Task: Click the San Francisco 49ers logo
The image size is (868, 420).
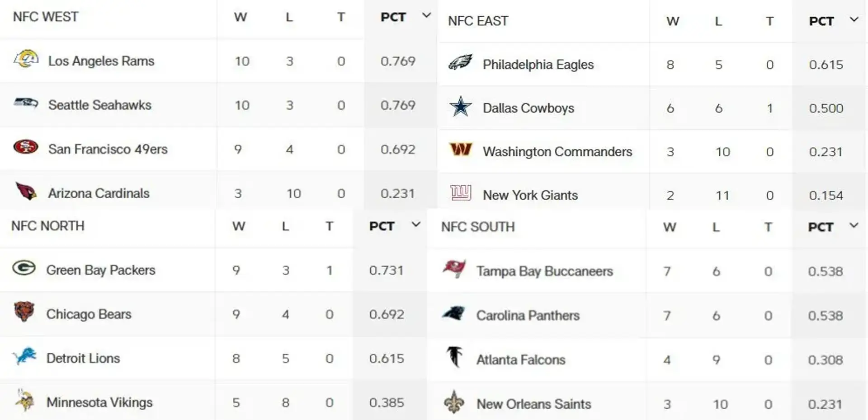Action: pyautogui.click(x=26, y=147)
